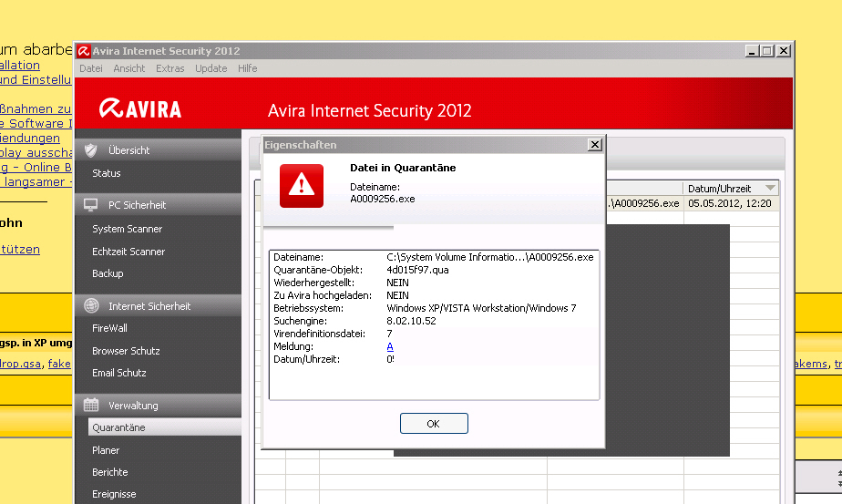Image resolution: width=842 pixels, height=504 pixels.
Task: Select the 05.05.2012, 12:20 table cell
Action: [730, 203]
